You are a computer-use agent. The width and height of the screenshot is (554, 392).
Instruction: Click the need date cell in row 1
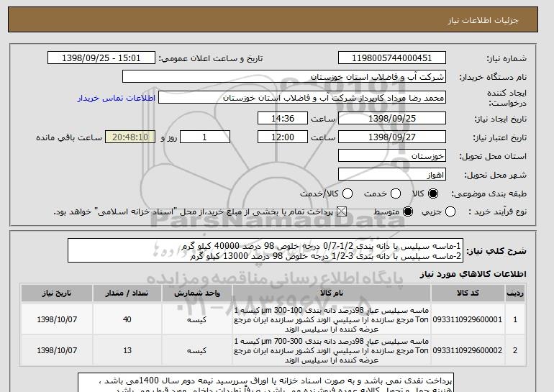[57, 319]
